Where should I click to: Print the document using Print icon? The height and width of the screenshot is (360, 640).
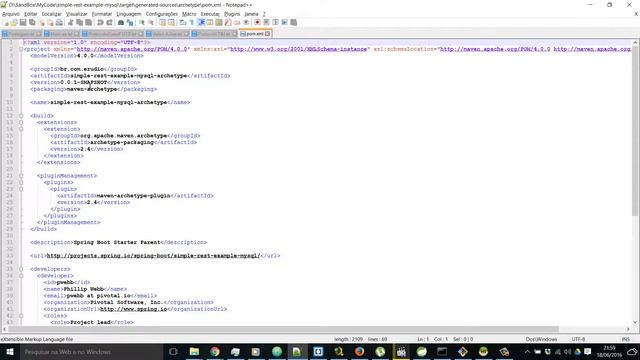(x=59, y=22)
